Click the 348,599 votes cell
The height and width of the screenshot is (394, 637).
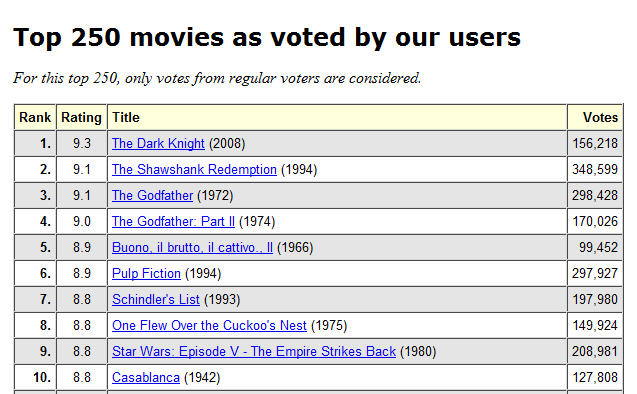(x=595, y=169)
